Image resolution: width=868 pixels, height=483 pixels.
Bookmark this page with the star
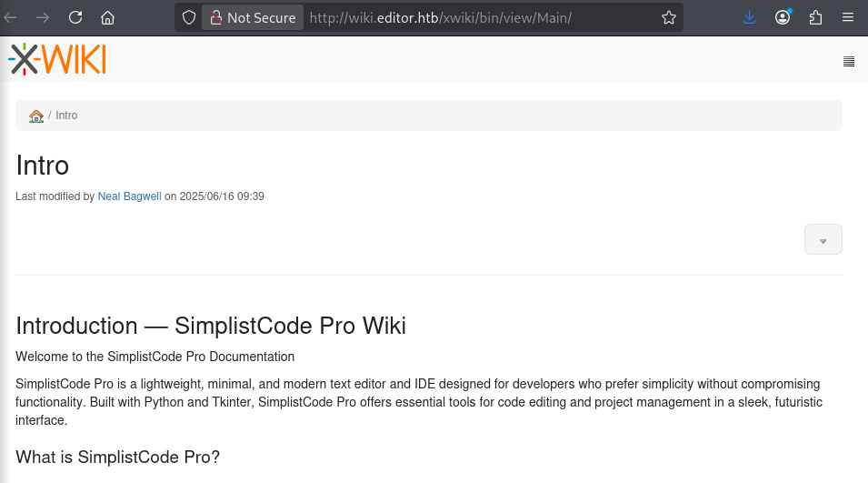[x=669, y=17]
